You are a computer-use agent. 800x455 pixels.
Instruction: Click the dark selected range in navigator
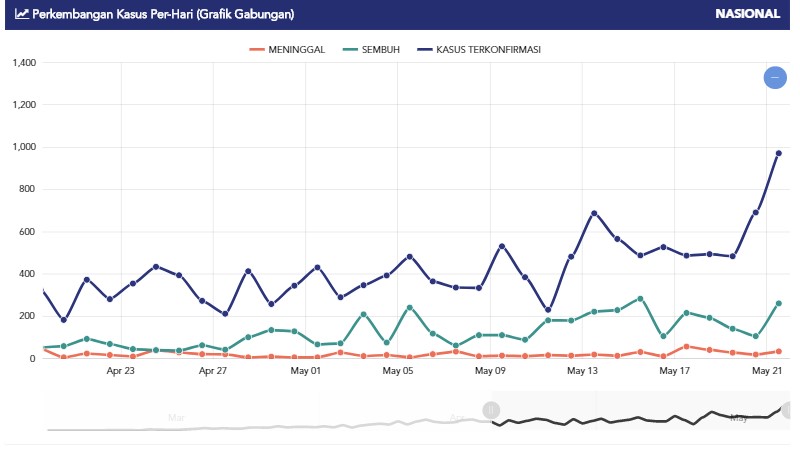point(640,411)
